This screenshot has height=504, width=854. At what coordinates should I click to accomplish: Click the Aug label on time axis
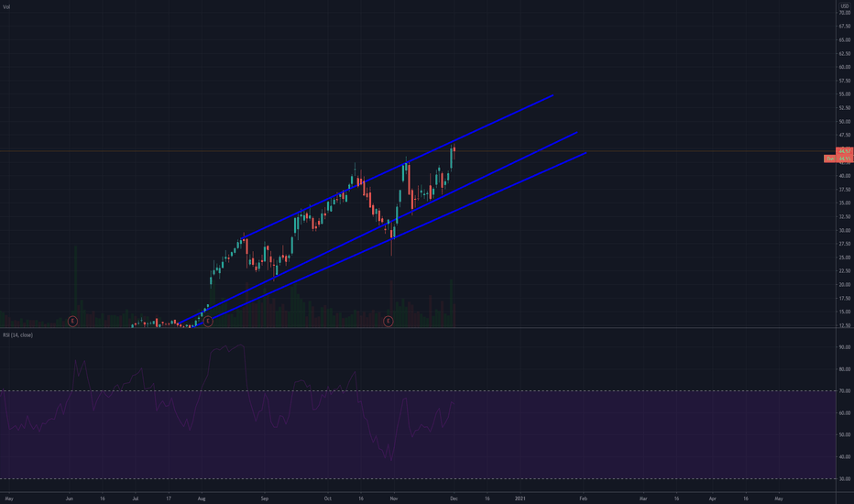[x=202, y=499]
